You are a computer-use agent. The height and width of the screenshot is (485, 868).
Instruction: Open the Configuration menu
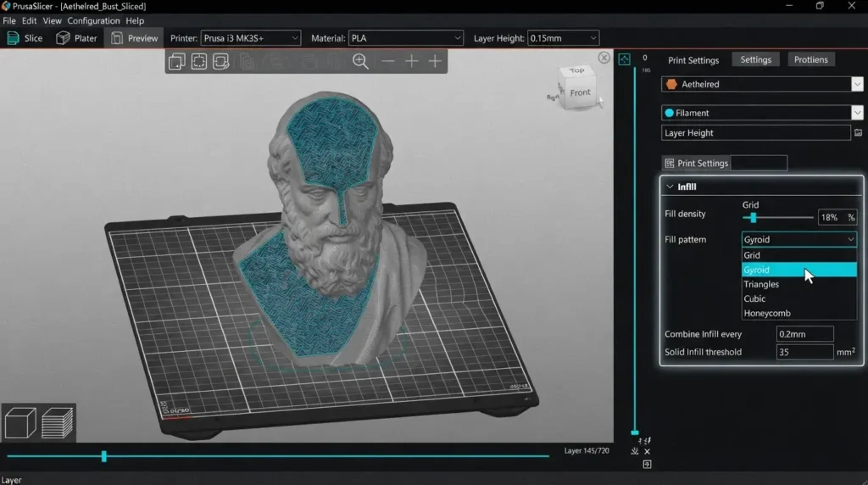click(93, 20)
